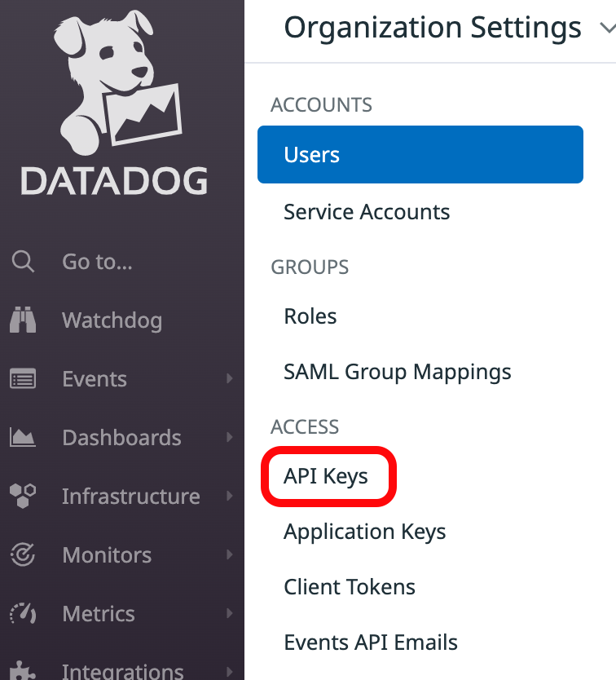Select the Users menu item
This screenshot has height=680, width=616.
click(420, 155)
